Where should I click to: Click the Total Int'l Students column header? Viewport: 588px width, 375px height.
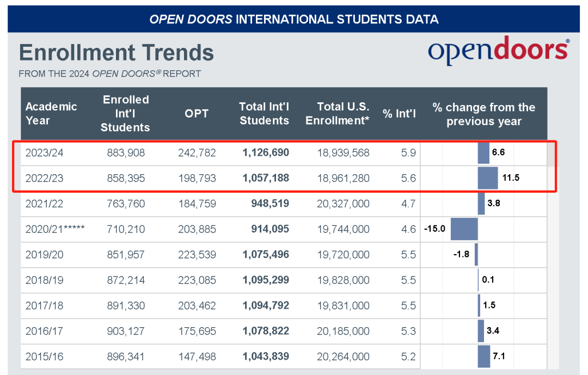264,114
